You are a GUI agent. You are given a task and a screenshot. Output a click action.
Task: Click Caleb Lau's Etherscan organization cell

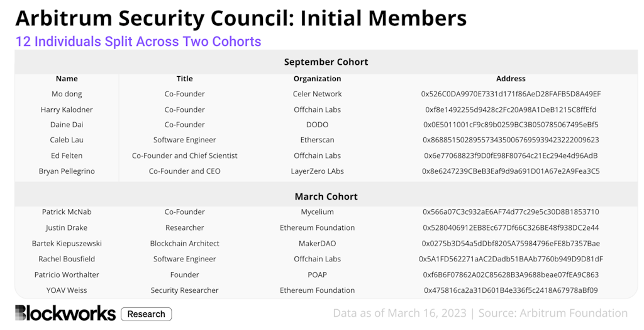[317, 140]
